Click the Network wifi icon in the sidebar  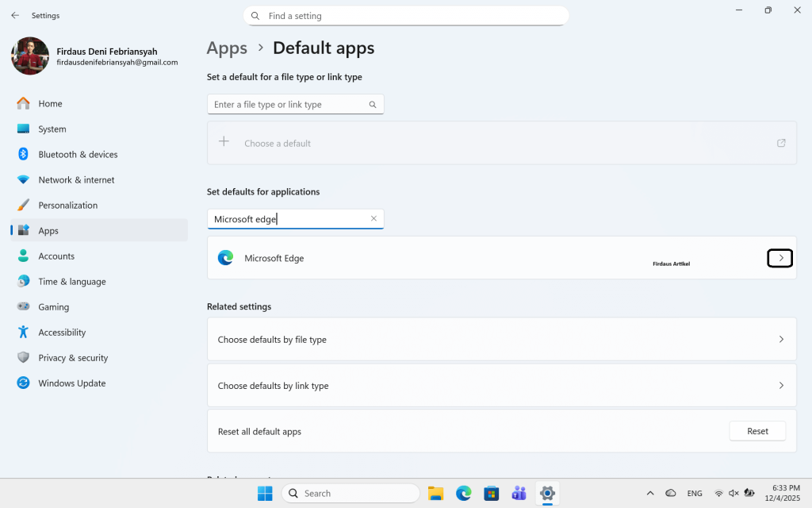tap(23, 179)
